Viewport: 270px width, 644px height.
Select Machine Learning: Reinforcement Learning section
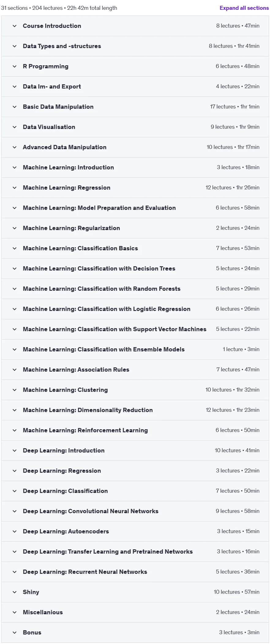click(135, 430)
